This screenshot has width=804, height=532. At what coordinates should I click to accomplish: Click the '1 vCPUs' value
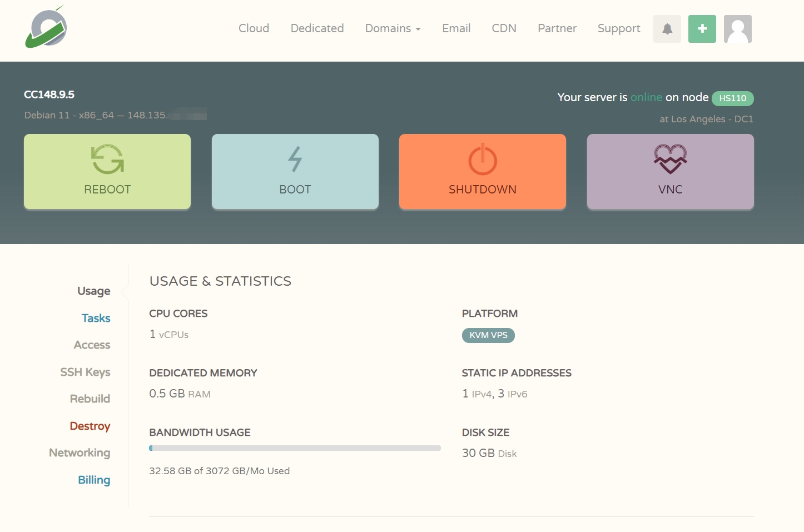pyautogui.click(x=169, y=334)
